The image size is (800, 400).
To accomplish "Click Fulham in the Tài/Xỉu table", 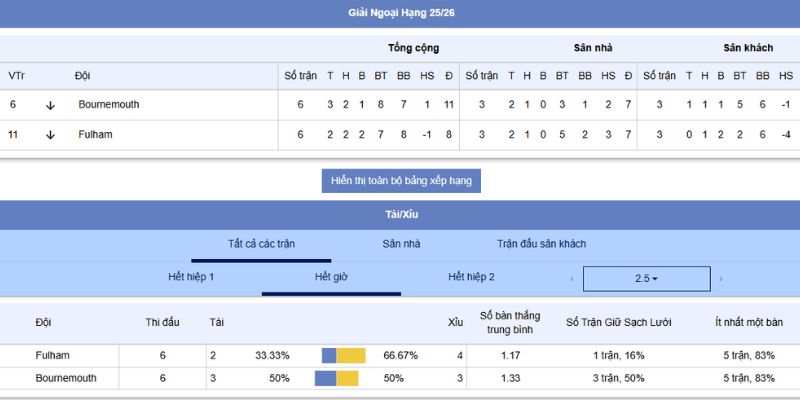I will [x=52, y=355].
